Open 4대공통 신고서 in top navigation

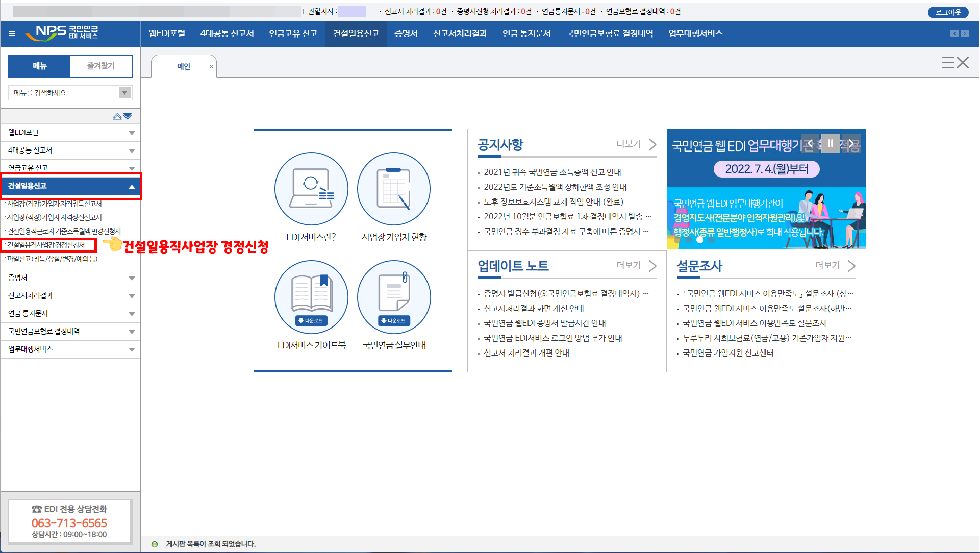(x=227, y=34)
